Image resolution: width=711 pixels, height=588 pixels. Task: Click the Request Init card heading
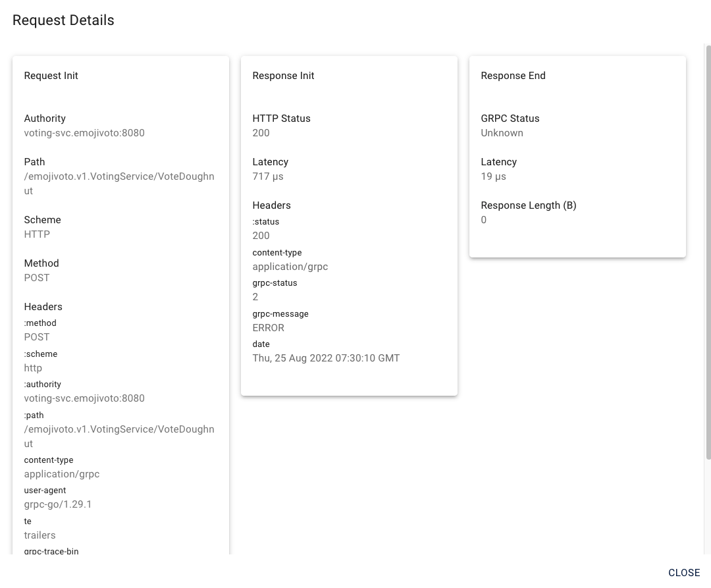click(x=51, y=76)
